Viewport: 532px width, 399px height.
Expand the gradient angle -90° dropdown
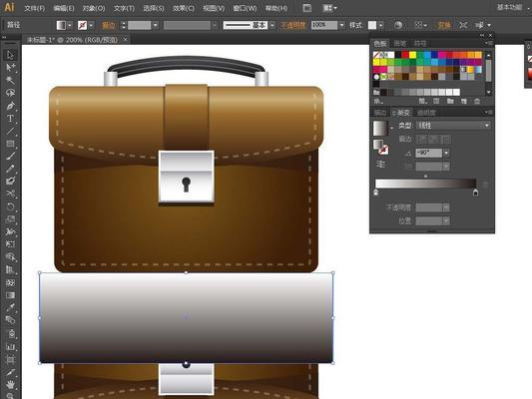coord(446,154)
